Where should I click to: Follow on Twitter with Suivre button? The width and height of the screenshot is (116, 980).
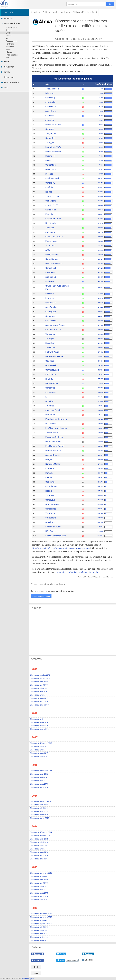[61, 960]
